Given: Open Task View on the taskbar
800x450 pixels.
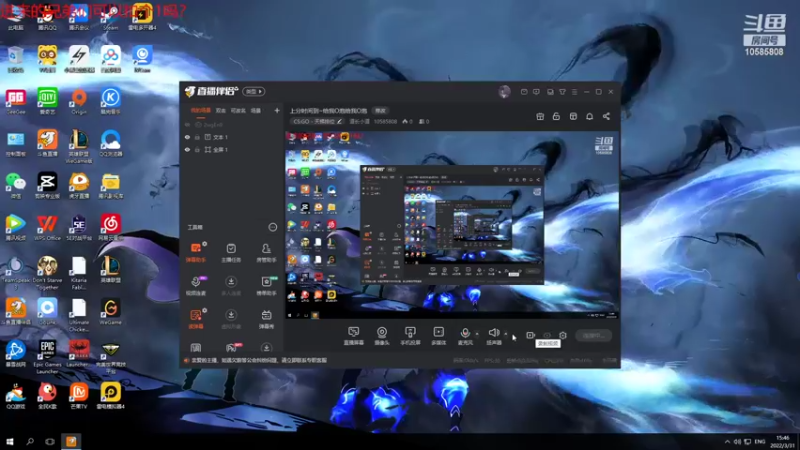Looking at the screenshot, I should tap(49, 441).
